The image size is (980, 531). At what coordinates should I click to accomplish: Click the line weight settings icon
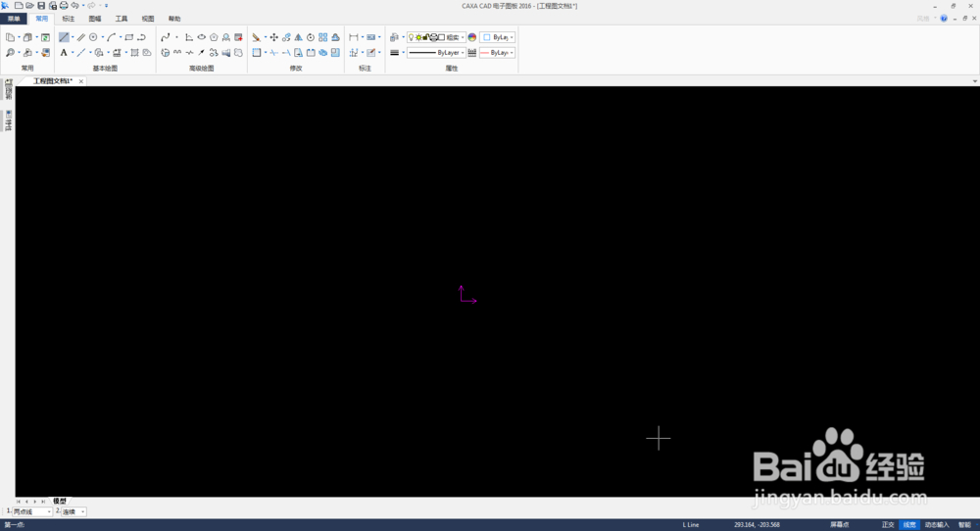point(394,53)
